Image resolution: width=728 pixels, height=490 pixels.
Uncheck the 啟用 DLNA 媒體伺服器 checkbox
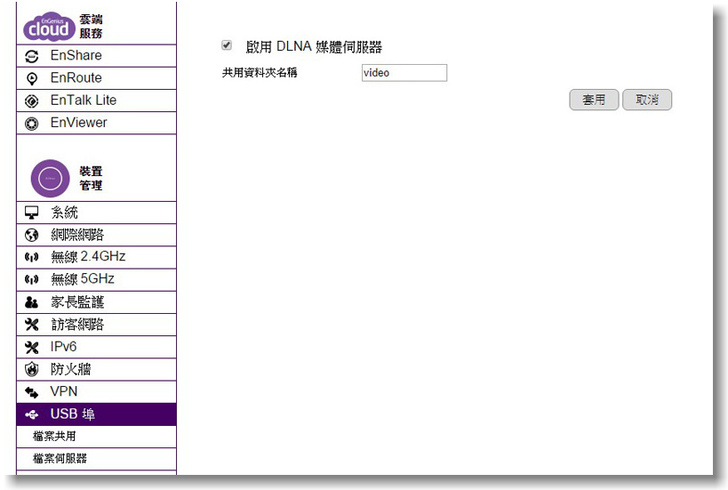(227, 45)
